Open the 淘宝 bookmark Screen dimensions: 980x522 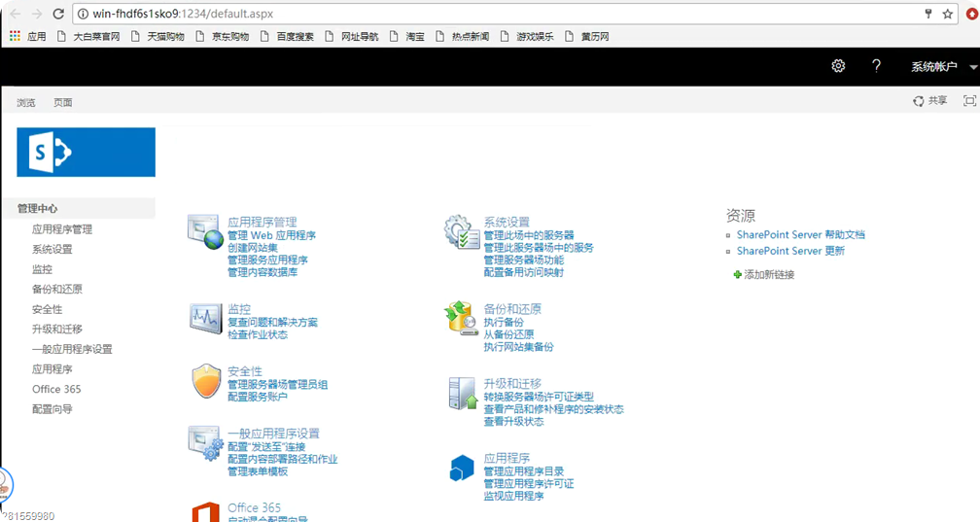pyautogui.click(x=406, y=36)
